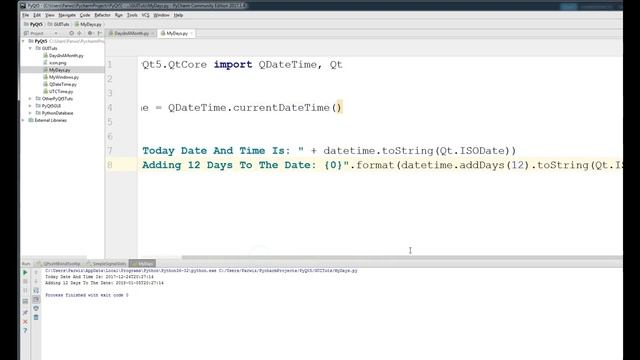This screenshot has height=360, width=640.
Task: Collapse the GUITuts folder
Action: [30, 48]
